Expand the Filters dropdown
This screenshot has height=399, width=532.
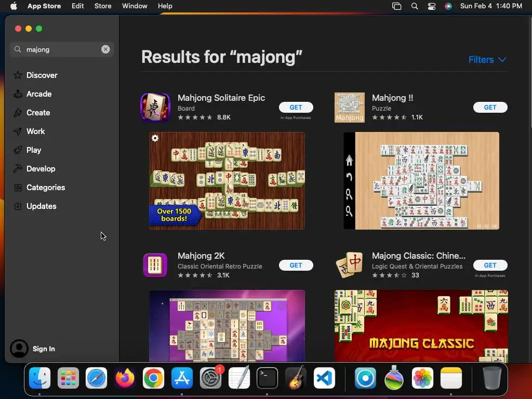point(487,60)
